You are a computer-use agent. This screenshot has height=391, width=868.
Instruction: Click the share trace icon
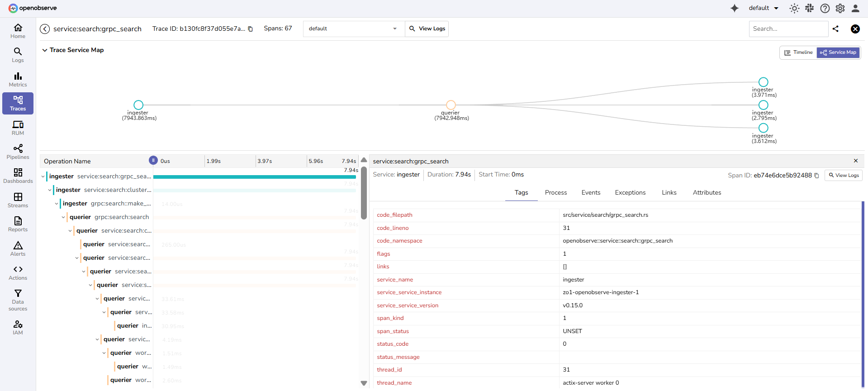pyautogui.click(x=835, y=29)
